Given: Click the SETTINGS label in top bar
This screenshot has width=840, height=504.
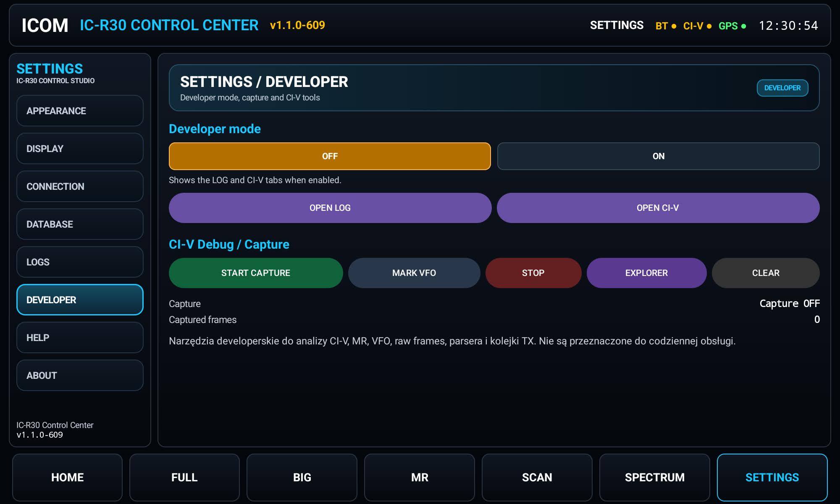Looking at the screenshot, I should coord(617,25).
